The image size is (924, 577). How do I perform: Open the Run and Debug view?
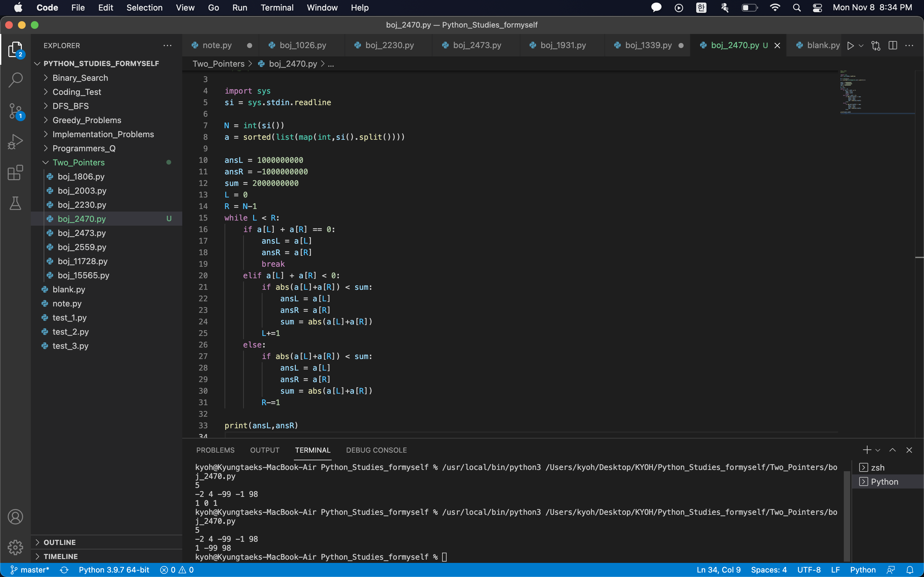[x=15, y=142]
